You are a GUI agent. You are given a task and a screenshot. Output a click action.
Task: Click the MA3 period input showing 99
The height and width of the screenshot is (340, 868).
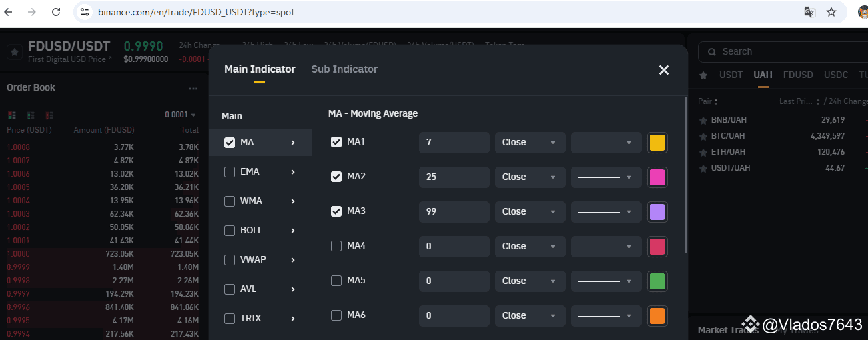point(454,212)
